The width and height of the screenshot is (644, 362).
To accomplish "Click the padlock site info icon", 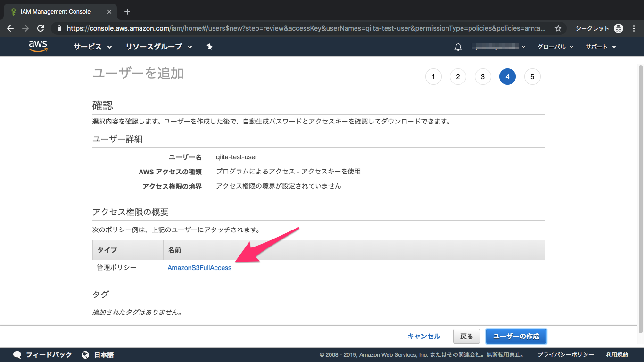I will (x=59, y=28).
